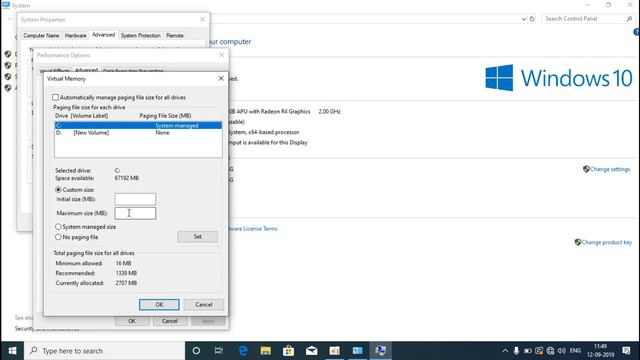Open the blue window app on taskbar
Screen dimensions: 640x360
358,351
